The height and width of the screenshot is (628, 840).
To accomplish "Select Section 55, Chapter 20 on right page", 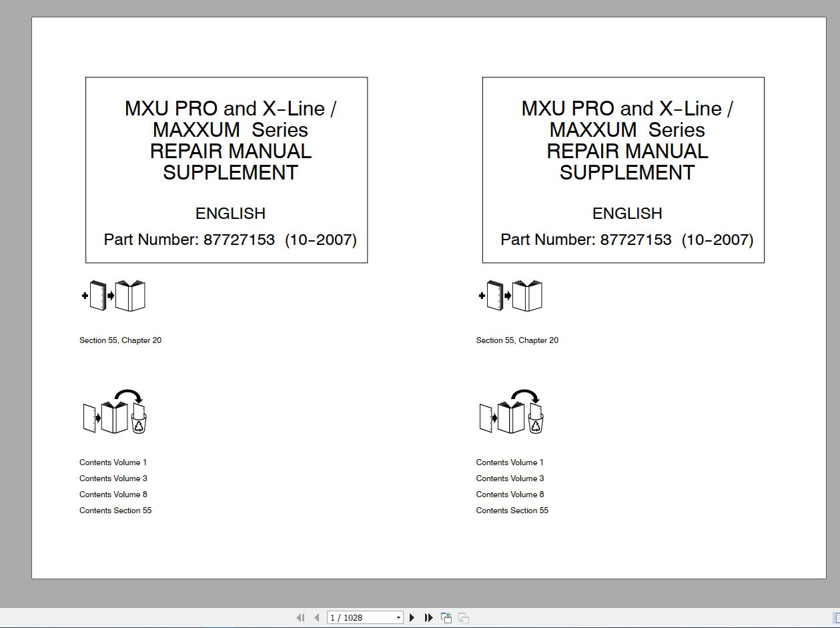I will point(517,340).
